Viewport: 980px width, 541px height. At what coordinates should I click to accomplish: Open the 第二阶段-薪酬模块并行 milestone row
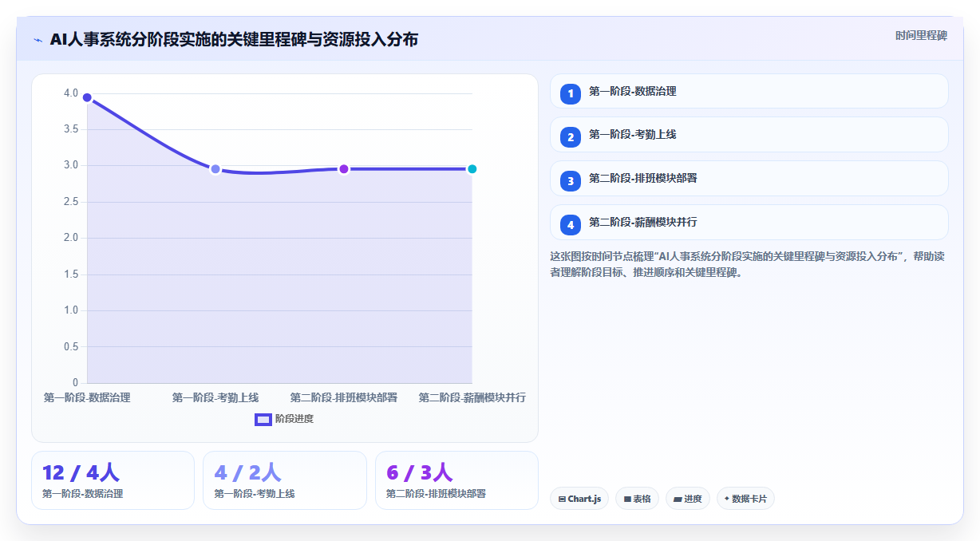749,222
